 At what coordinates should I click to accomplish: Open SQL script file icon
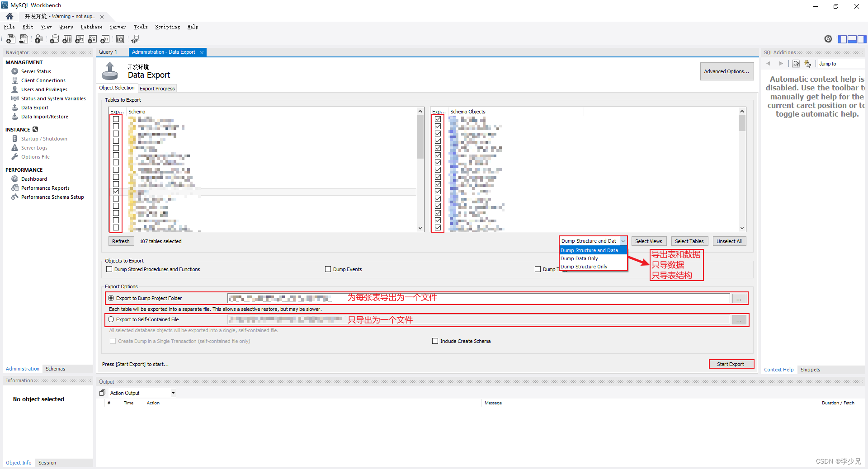click(24, 39)
